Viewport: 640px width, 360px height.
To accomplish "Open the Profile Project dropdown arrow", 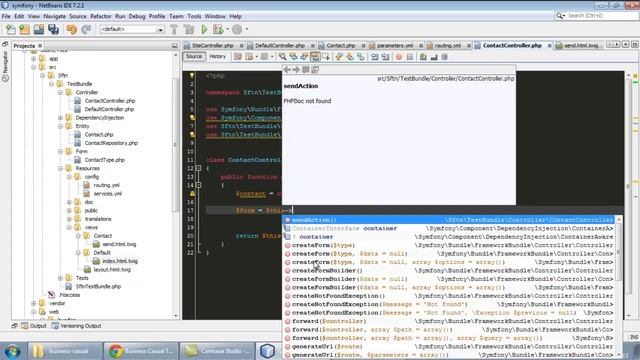I will [247, 29].
